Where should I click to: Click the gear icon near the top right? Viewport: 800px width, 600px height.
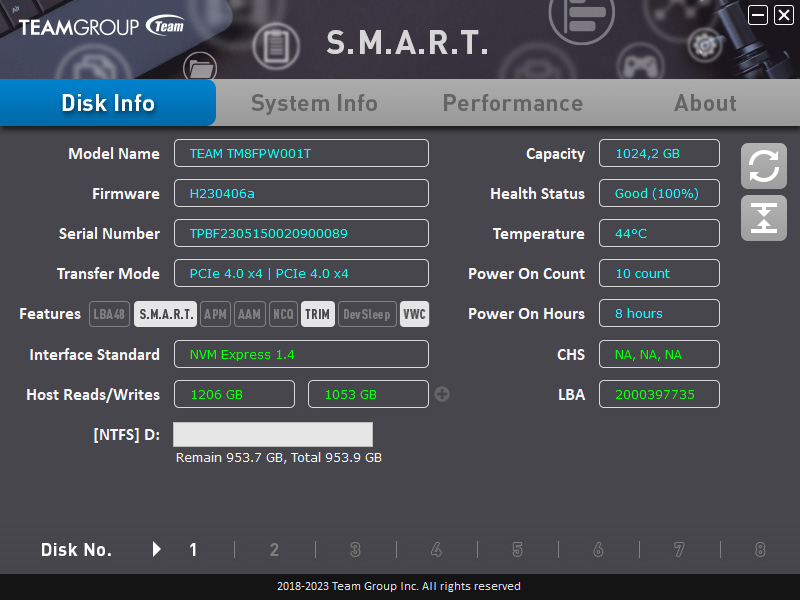703,44
